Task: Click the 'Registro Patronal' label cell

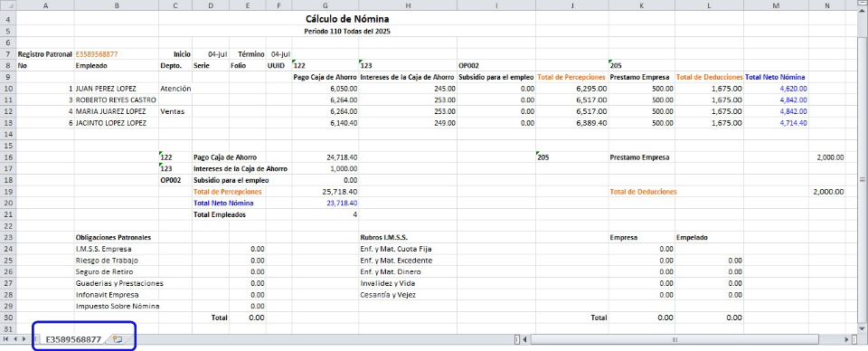Action: click(x=45, y=54)
